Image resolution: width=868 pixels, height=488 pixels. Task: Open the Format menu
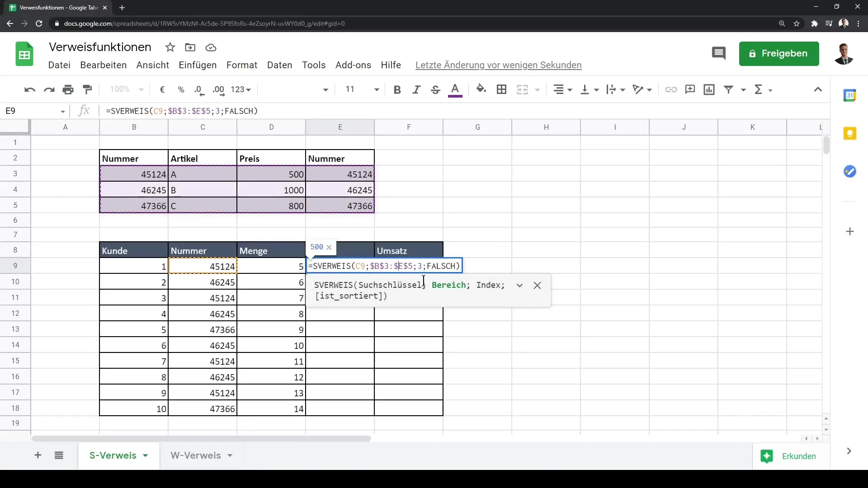coord(242,65)
